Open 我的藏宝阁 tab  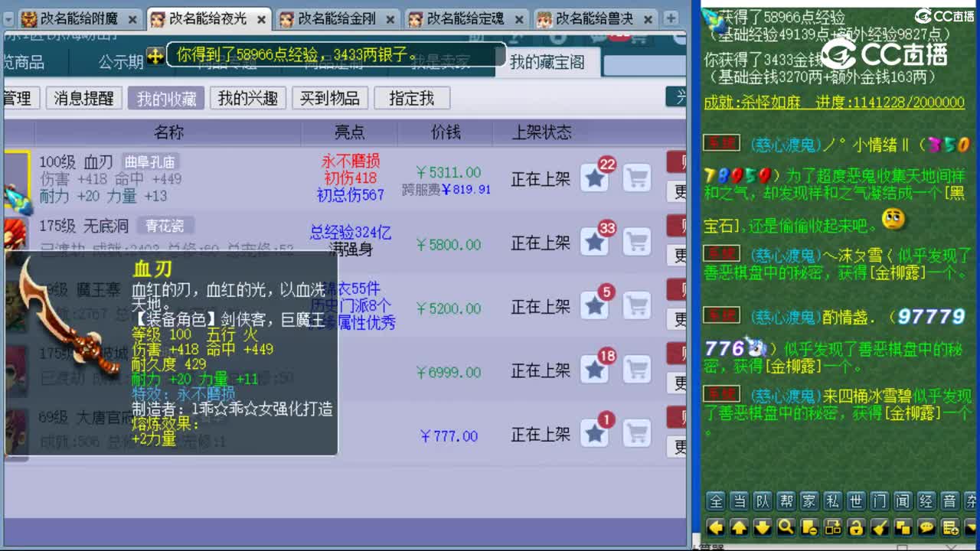(547, 62)
